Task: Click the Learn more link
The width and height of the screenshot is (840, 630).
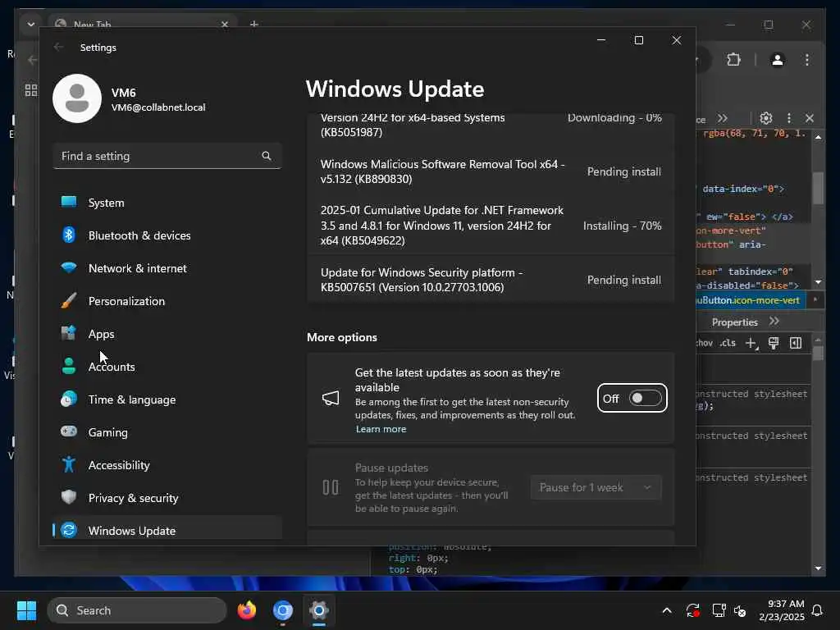Action: coord(381,429)
